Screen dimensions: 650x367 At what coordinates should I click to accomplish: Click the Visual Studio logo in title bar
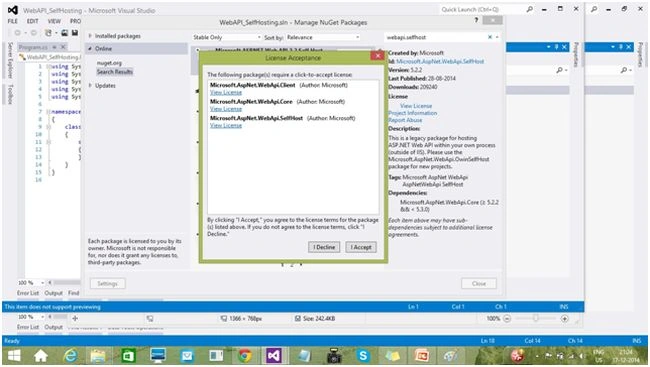[x=13, y=10]
